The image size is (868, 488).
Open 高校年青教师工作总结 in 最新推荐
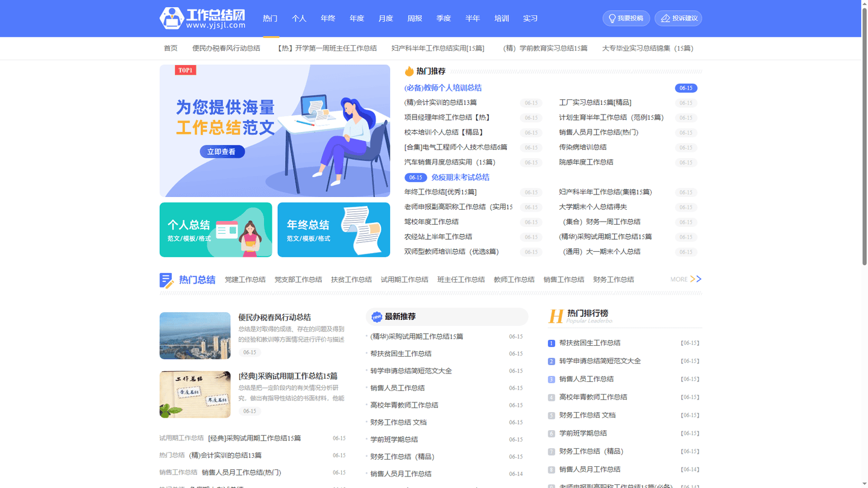click(x=404, y=405)
